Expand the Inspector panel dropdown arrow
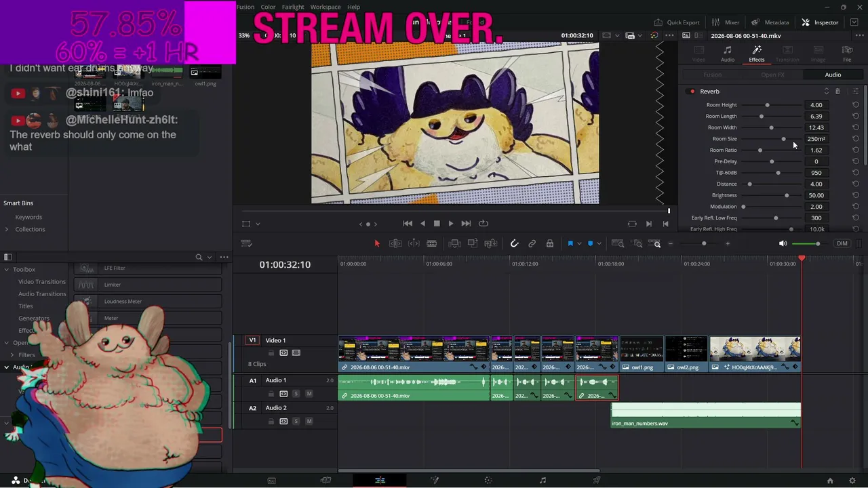The width and height of the screenshot is (868, 488). click(854, 22)
